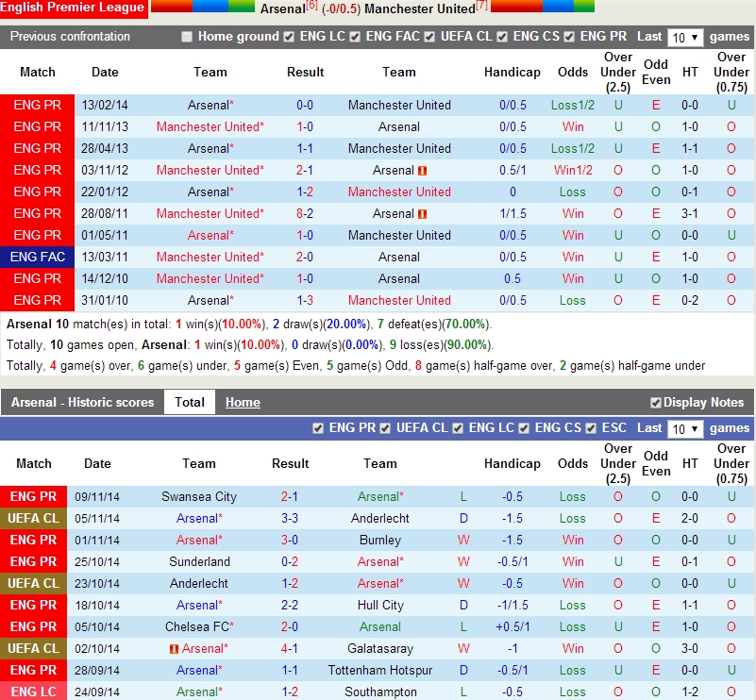Click Chelsea FC team name

coord(199,626)
